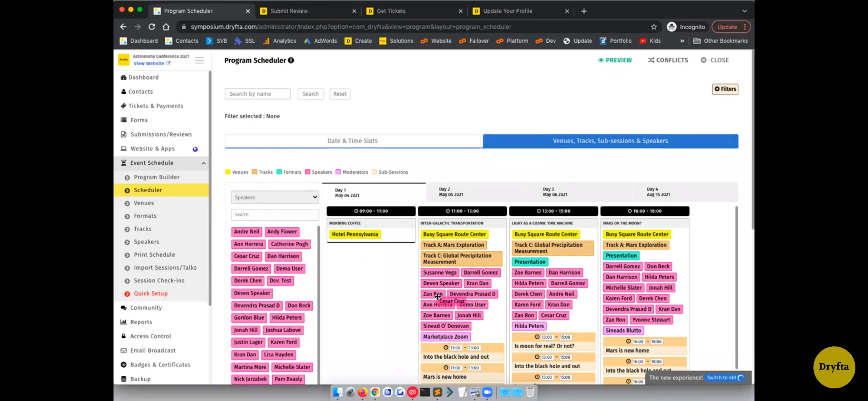Click the Search button
Screen dimensions: 868x401
[310, 94]
